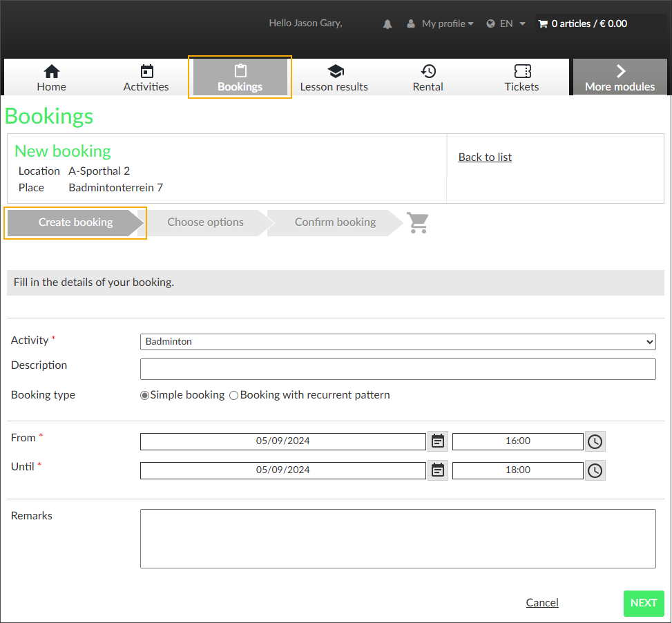The image size is (672, 623).
Task: Open the header cart with 0 articles
Action: click(x=582, y=23)
